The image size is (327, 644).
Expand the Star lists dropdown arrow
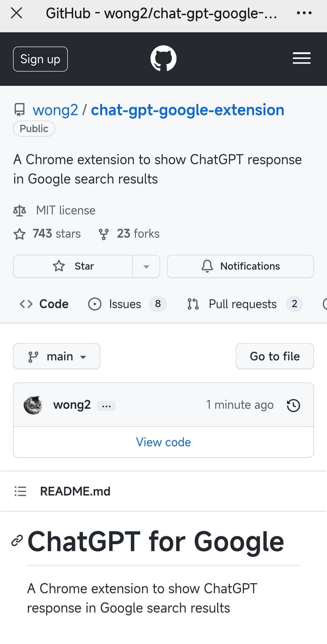coord(146,266)
